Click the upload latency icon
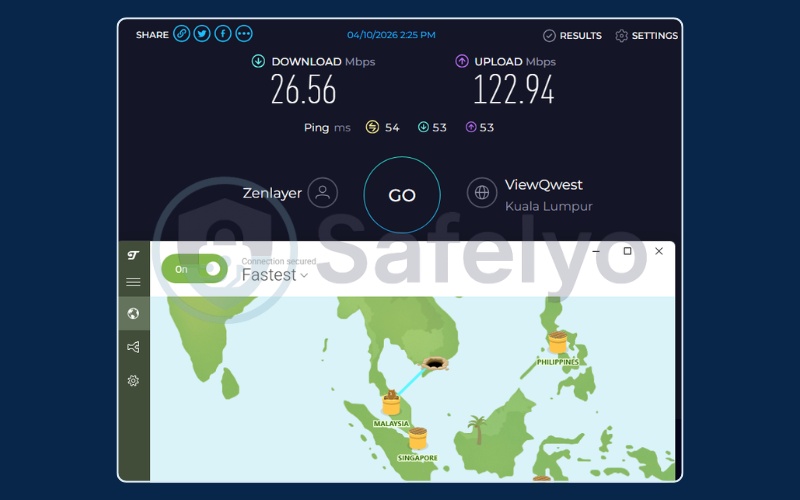Viewport: 800px width, 500px height. 471,127
